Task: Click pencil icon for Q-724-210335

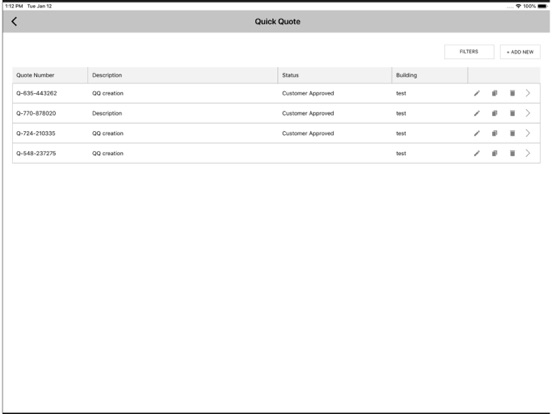Action: (477, 133)
